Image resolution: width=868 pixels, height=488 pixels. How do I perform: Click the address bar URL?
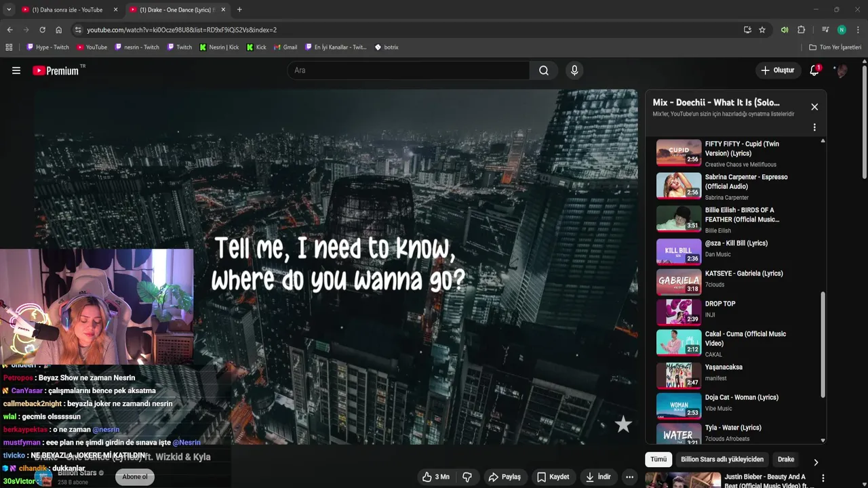tap(182, 30)
